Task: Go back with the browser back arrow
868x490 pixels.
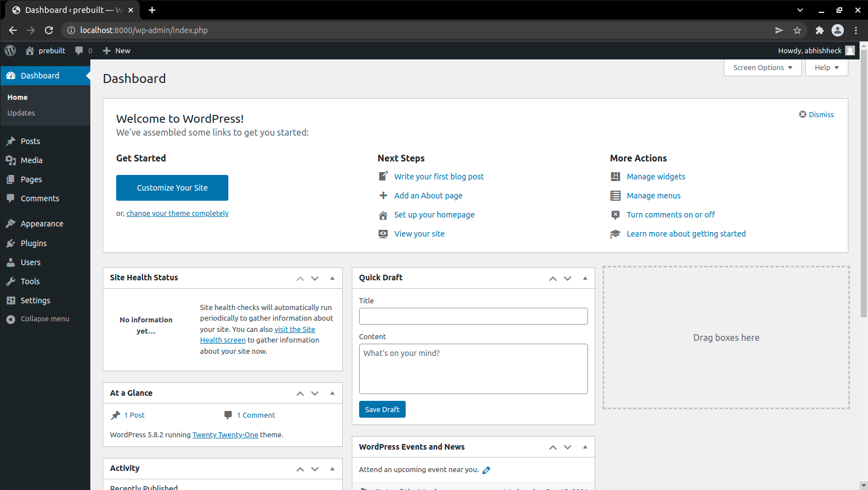Action: pos(13,30)
